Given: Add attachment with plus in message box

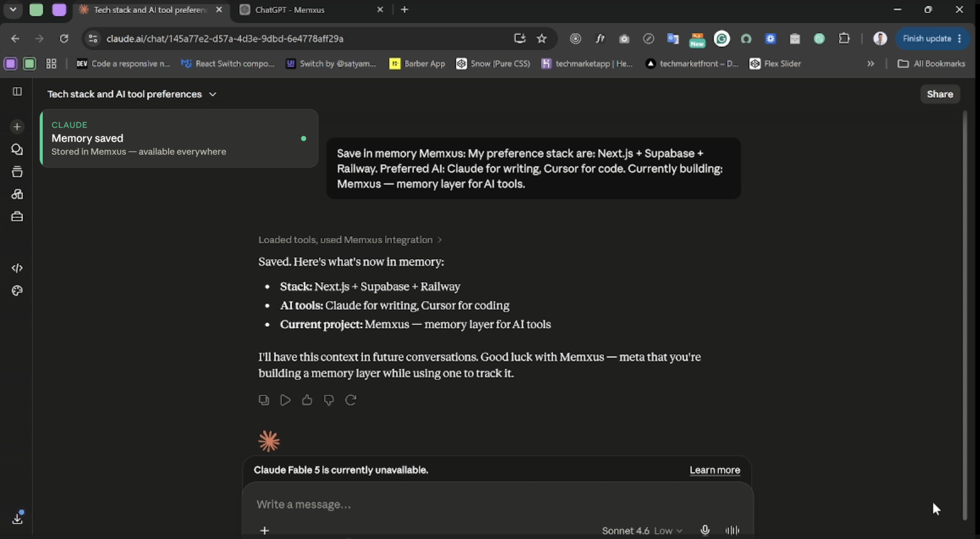Looking at the screenshot, I should pos(265,531).
